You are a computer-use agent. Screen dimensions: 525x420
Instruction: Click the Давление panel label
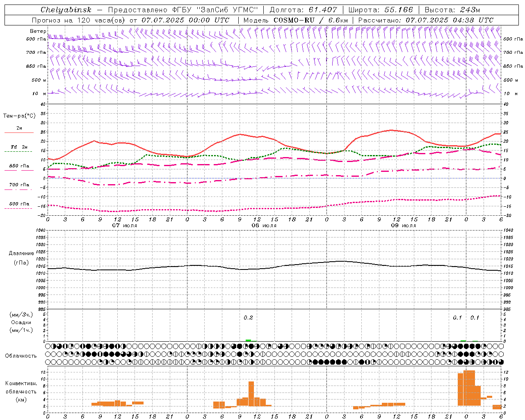(x=21, y=253)
